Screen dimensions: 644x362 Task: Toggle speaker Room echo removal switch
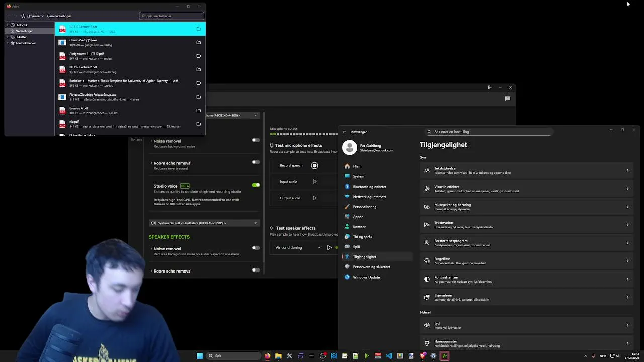[256, 270]
